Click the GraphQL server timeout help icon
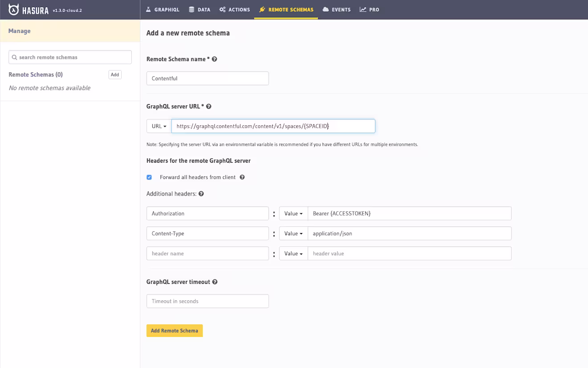588x368 pixels. point(215,282)
